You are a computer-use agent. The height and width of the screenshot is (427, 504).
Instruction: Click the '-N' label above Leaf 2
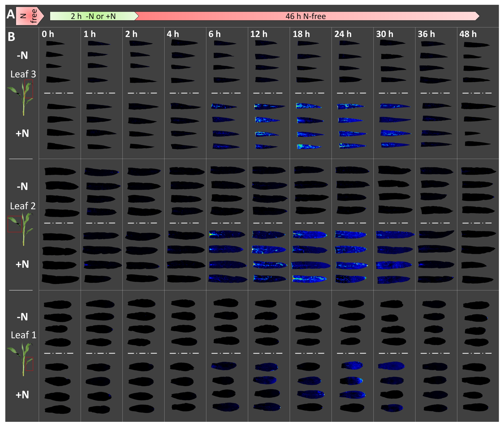(x=22, y=186)
